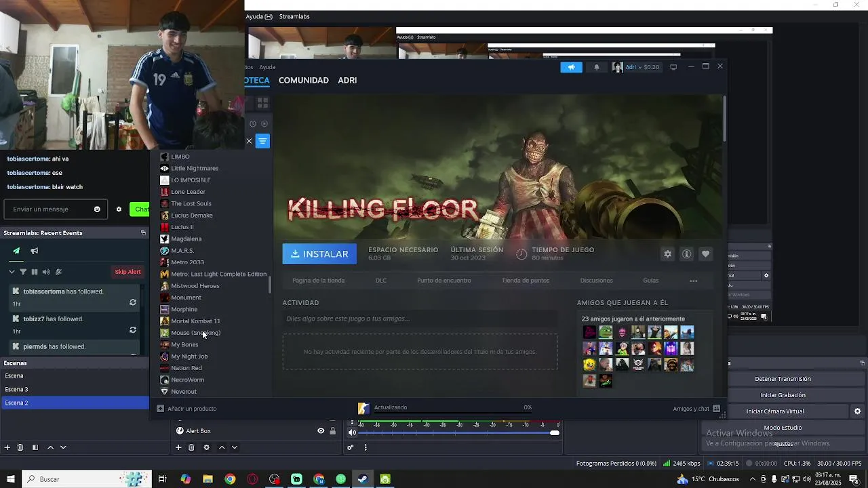Show recent games clock icon in Steam
This screenshot has height=488, width=868.
pos(253,124)
